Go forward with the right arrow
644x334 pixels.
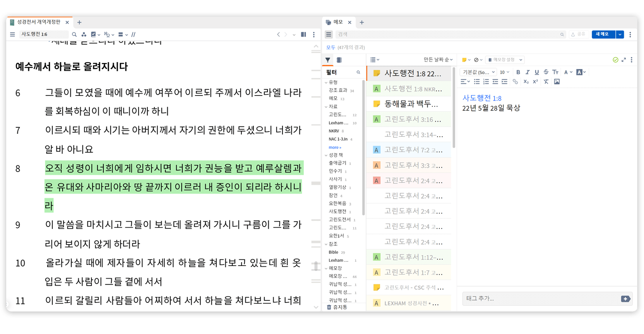(x=286, y=34)
